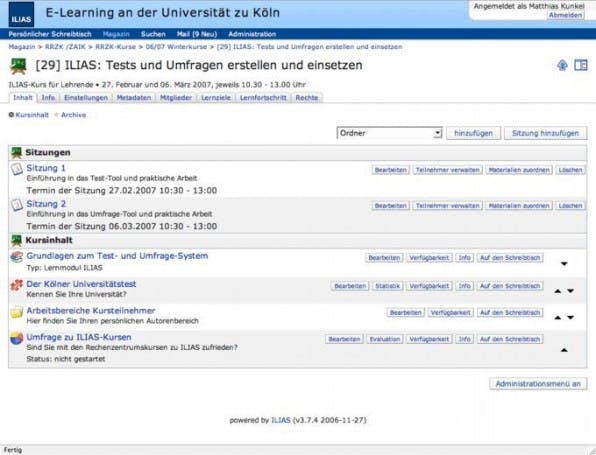596x455 pixels.
Task: Switch to the Lernfortschritt tab
Action: coord(263,98)
